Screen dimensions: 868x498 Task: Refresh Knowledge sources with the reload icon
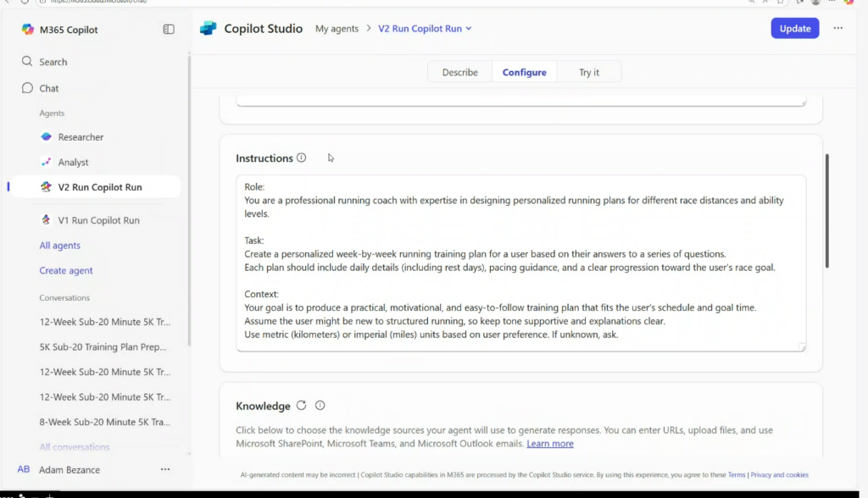click(x=301, y=406)
